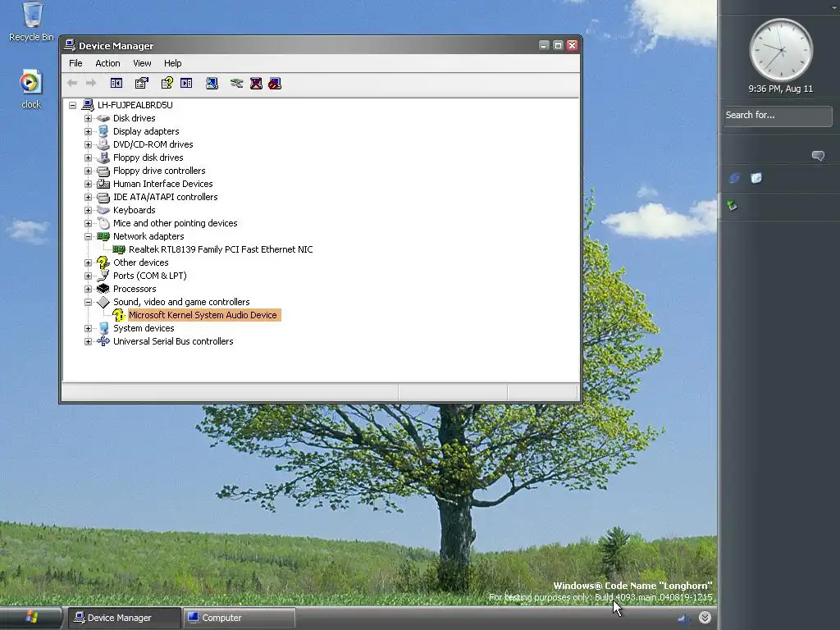
Task: Click the Uninstall device toolbar icon (red X)
Action: point(256,83)
